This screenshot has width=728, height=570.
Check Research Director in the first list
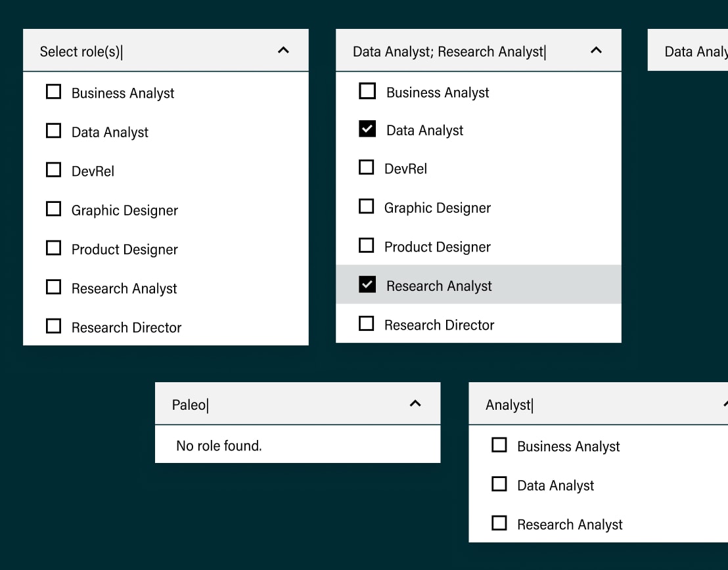(x=53, y=326)
